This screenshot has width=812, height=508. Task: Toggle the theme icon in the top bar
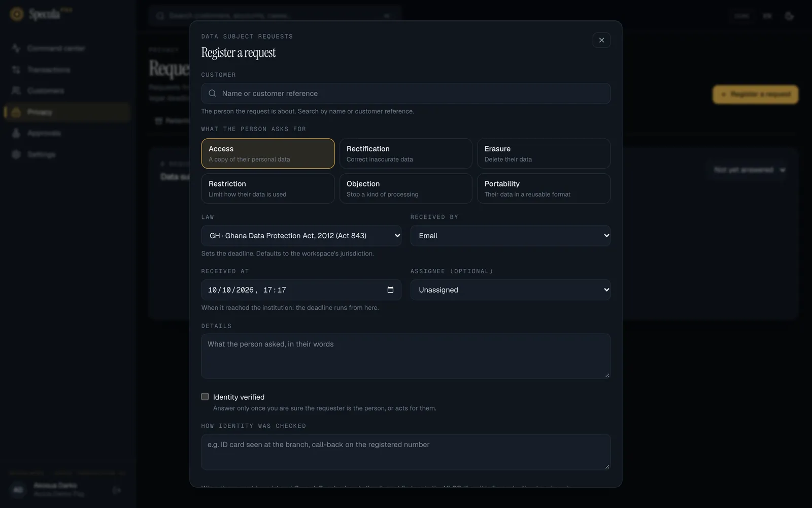click(789, 16)
